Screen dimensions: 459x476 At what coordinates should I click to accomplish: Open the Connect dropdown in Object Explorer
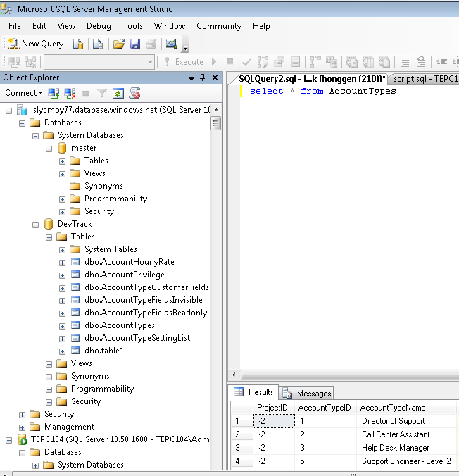pyautogui.click(x=23, y=93)
